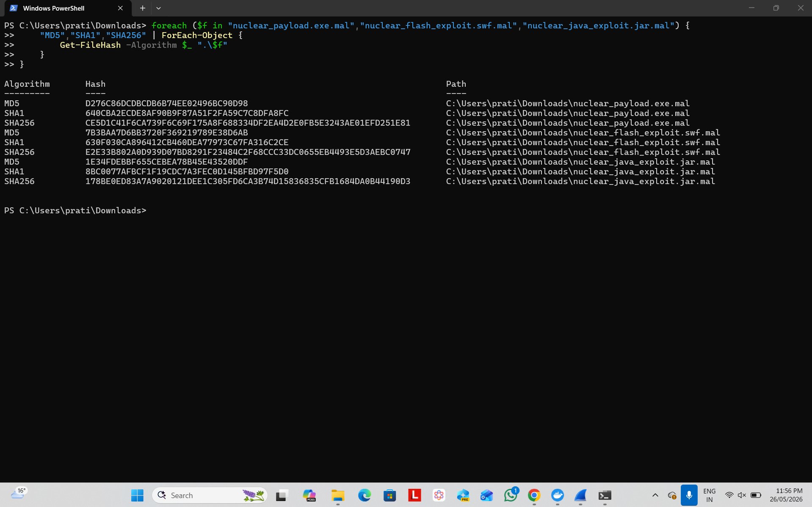This screenshot has width=812, height=507.
Task: Open the Windows Start menu
Action: [x=137, y=495]
